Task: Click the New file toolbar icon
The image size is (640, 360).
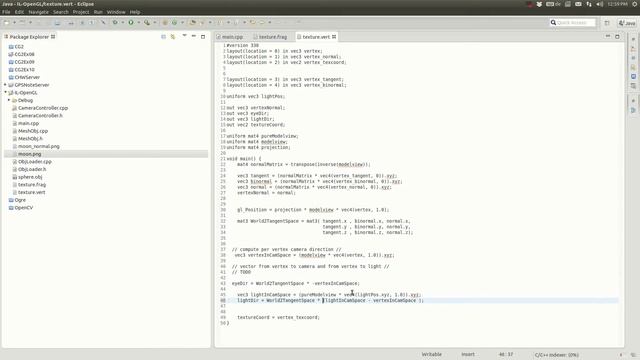Action: point(7,22)
